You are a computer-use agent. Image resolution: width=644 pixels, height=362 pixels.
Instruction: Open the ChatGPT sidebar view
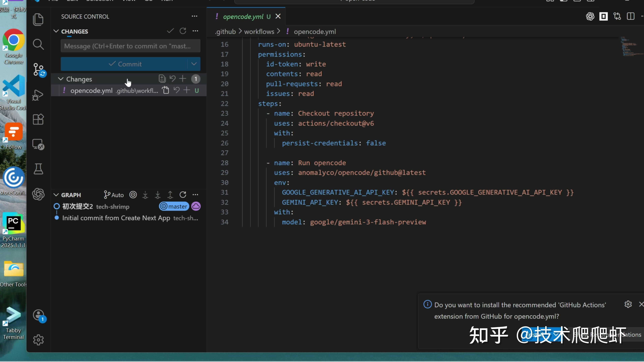tap(38, 194)
